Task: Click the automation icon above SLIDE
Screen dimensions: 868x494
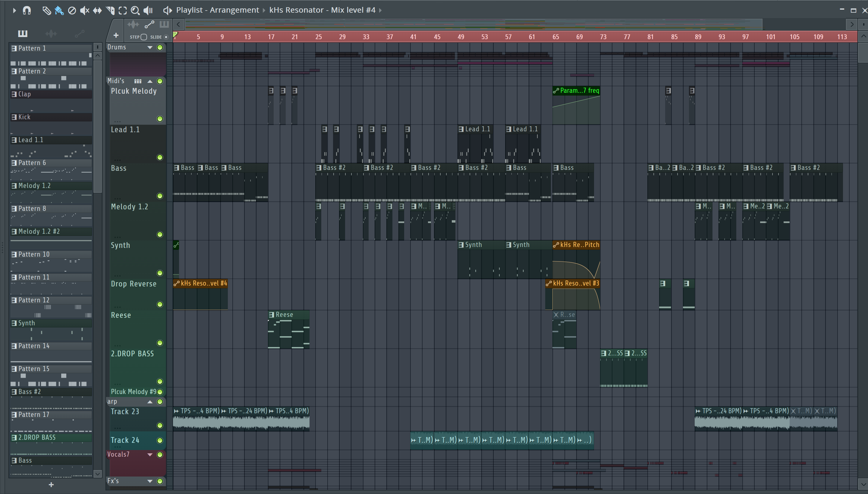Action: click(149, 24)
